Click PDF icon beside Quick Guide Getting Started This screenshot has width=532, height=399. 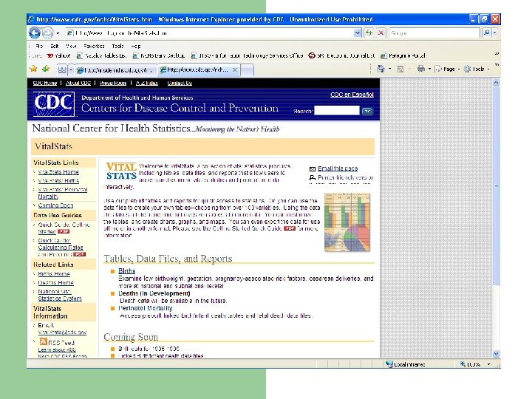(64, 231)
